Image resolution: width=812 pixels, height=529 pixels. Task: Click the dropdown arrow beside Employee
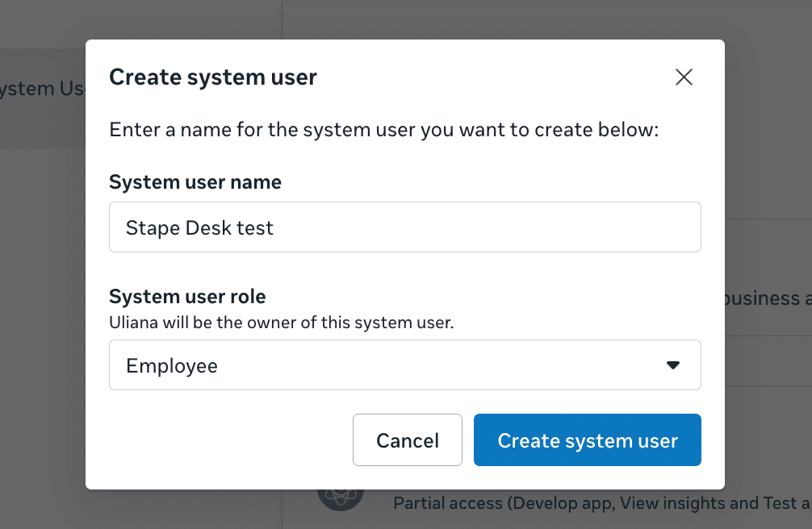pyautogui.click(x=672, y=364)
